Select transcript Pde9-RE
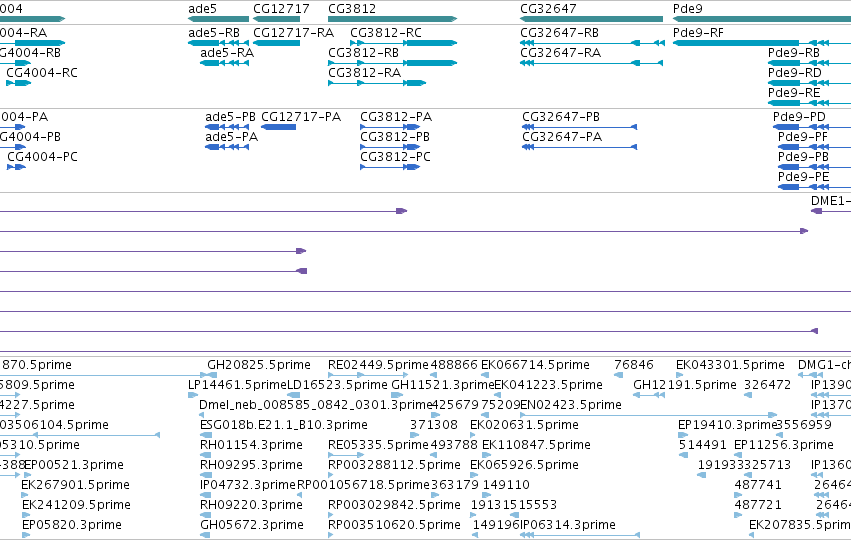The width and height of the screenshot is (851, 540). tap(809, 103)
